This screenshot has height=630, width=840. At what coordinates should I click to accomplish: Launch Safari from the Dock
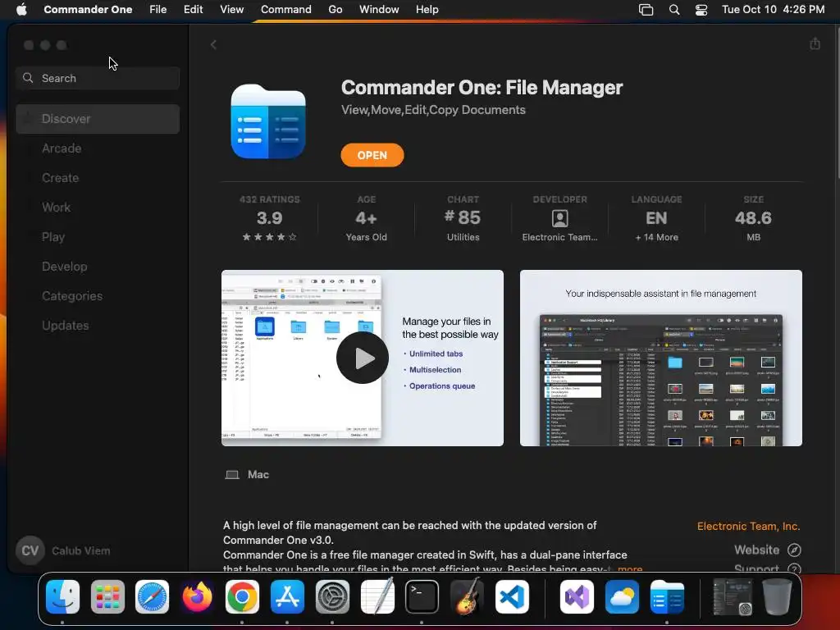[152, 597]
